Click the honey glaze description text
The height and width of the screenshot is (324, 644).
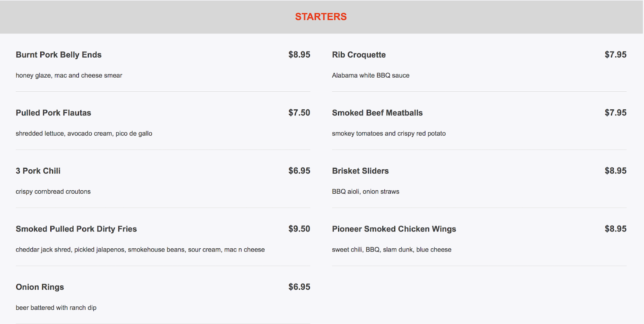coord(69,75)
